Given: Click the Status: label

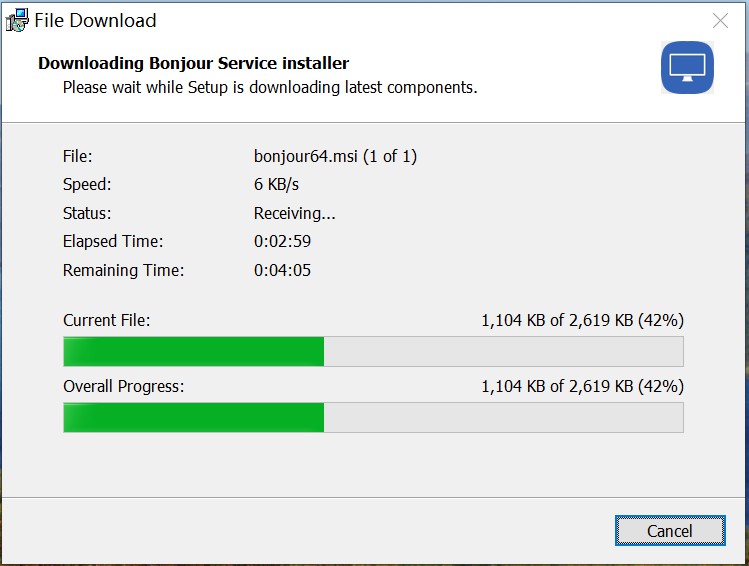Looking at the screenshot, I should 87,213.
